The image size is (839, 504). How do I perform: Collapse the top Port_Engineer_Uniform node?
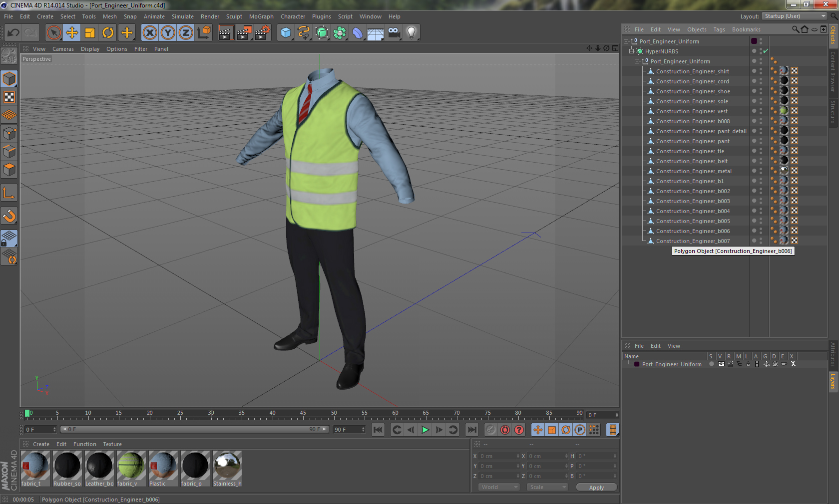click(626, 41)
